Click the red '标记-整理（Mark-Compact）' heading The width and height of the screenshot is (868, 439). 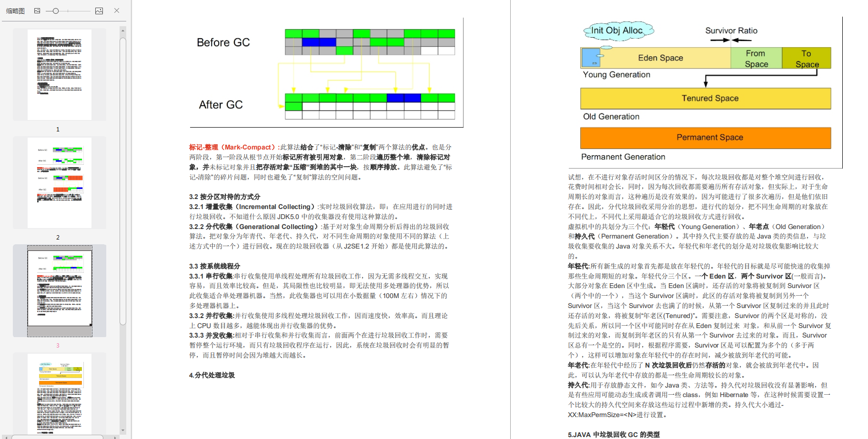[x=233, y=147]
